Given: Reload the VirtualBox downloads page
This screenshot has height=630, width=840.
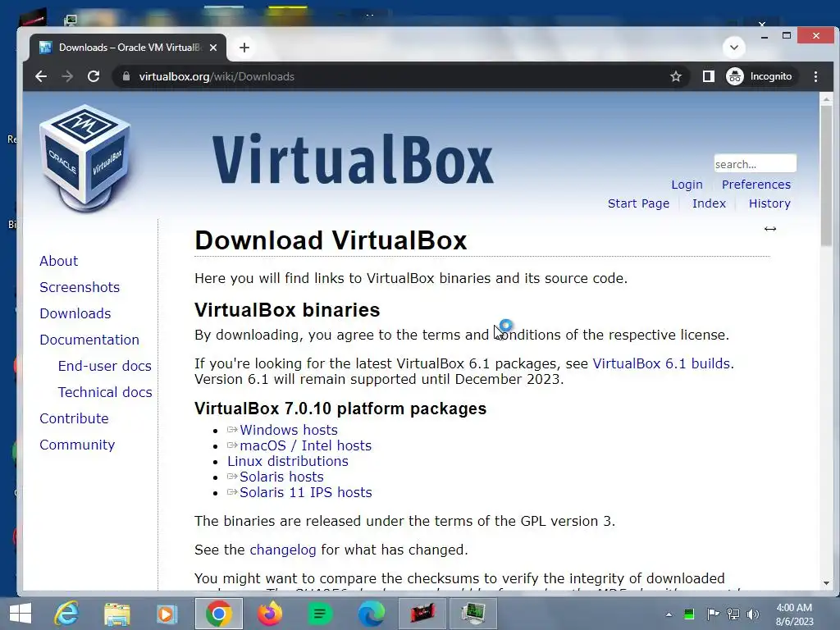Looking at the screenshot, I should [x=94, y=76].
